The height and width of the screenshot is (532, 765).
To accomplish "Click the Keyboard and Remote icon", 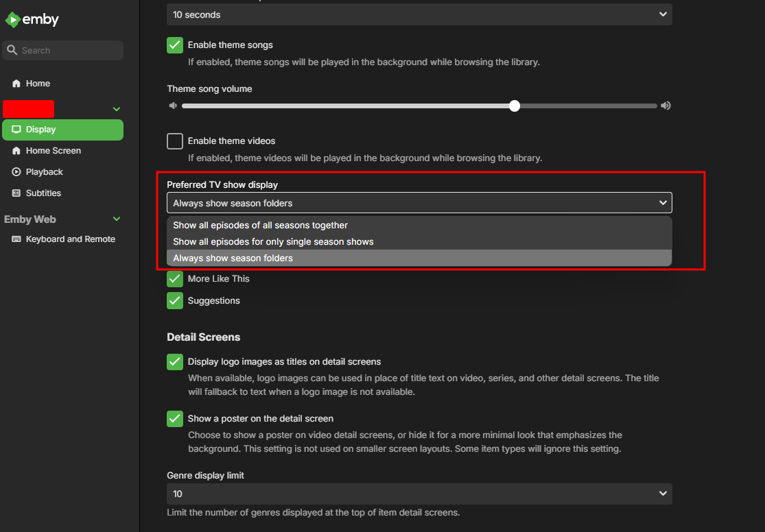I will tap(16, 239).
